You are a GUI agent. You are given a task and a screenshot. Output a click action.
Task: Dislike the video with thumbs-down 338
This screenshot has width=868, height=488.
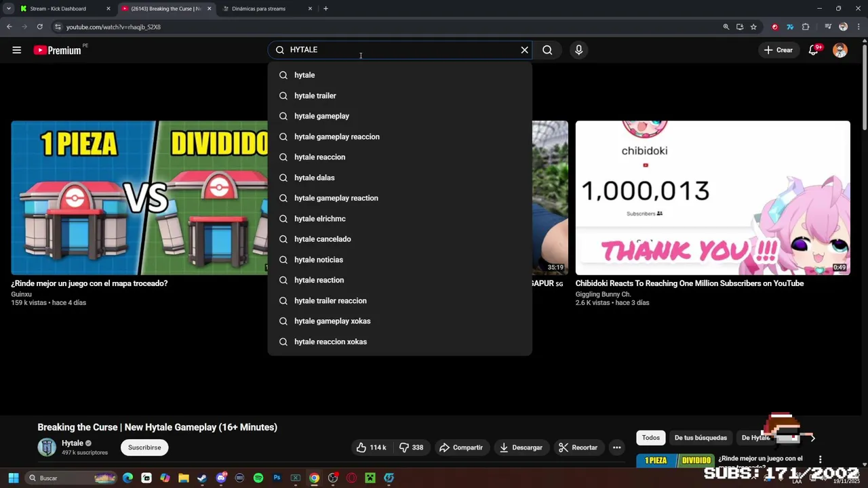[x=411, y=447]
